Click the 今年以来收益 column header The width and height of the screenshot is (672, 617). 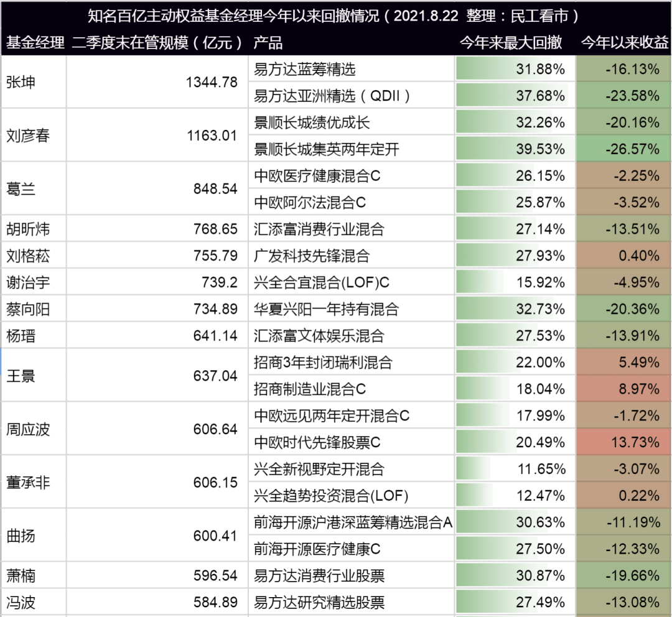point(625,42)
